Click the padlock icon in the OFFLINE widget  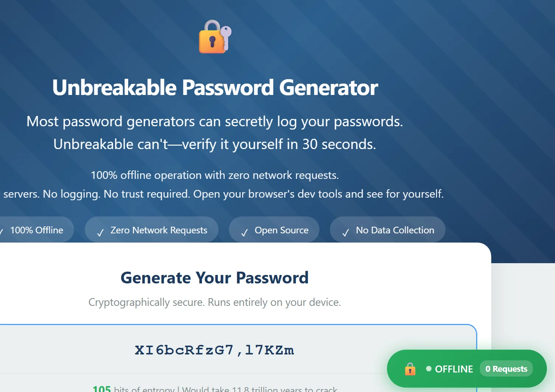(x=410, y=368)
